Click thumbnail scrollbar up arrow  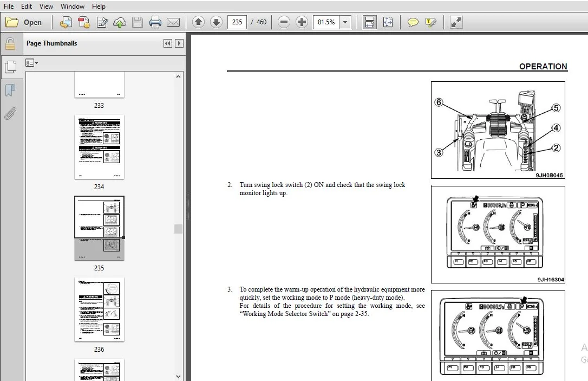[178, 76]
